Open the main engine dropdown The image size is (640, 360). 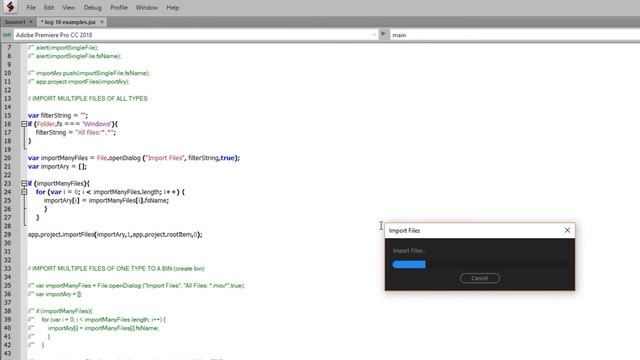click(515, 35)
